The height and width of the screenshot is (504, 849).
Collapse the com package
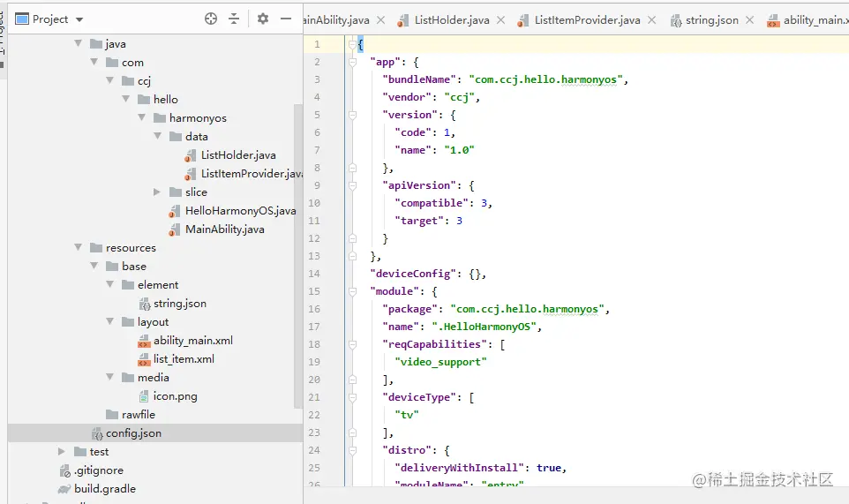pos(94,63)
